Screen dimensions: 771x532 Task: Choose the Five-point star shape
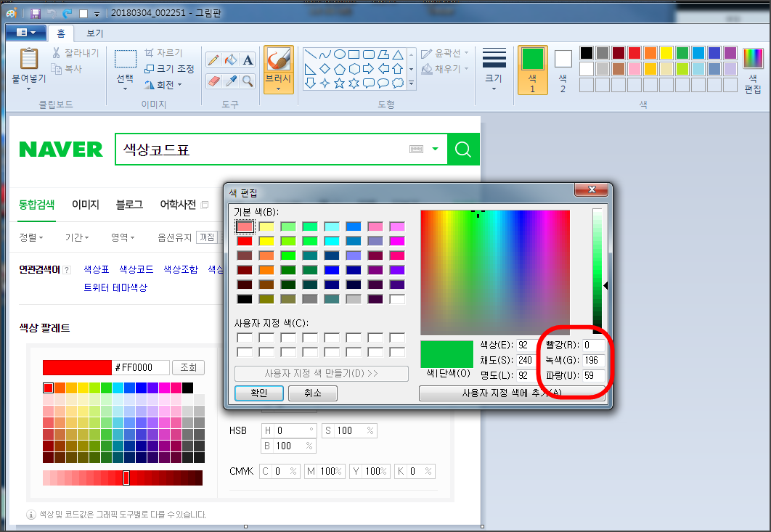pyautogui.click(x=339, y=83)
